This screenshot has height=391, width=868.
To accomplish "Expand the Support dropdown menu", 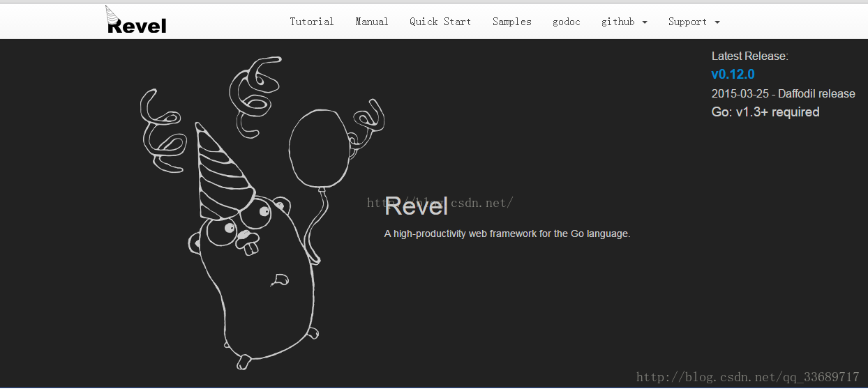I will [x=694, y=22].
